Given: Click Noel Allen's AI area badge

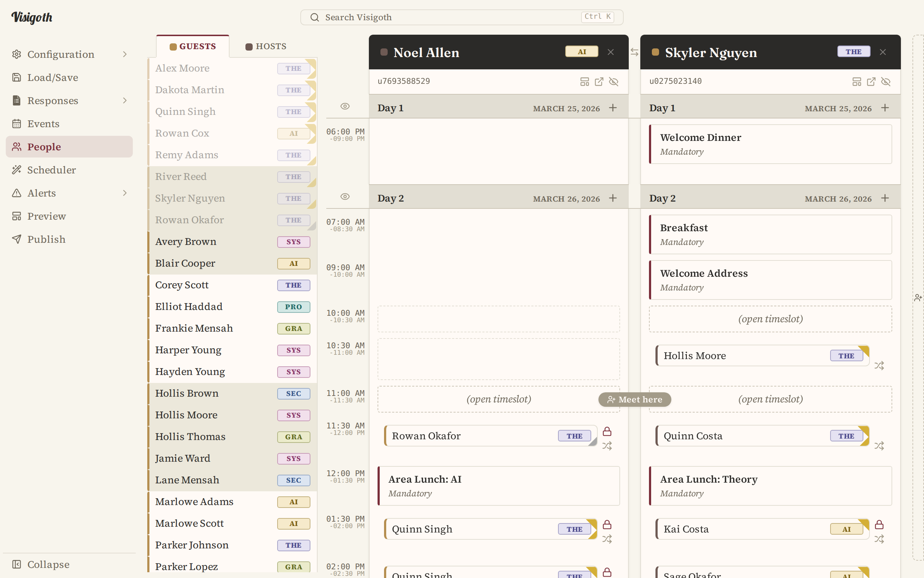Looking at the screenshot, I should tap(581, 52).
